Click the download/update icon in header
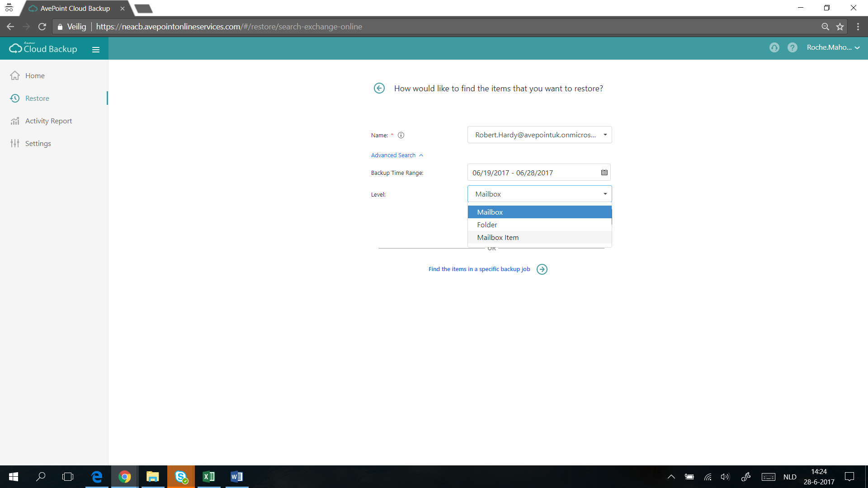 click(x=774, y=47)
